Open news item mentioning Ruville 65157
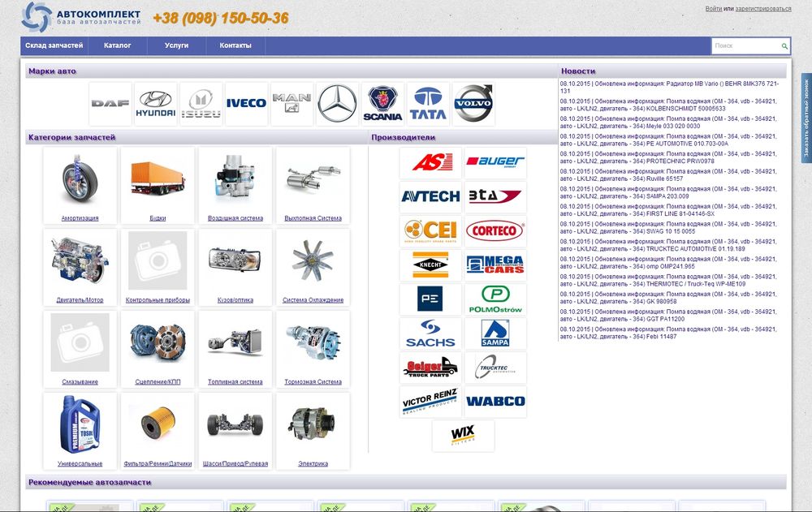The image size is (812, 512). pyautogui.click(x=668, y=175)
